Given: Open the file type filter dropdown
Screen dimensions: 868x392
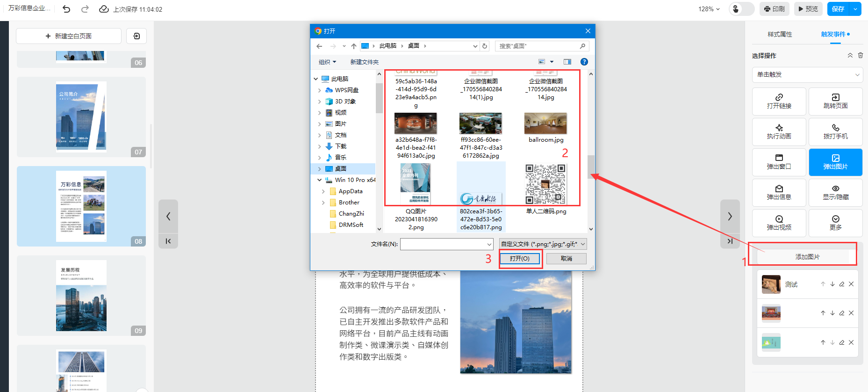Looking at the screenshot, I should [543, 244].
